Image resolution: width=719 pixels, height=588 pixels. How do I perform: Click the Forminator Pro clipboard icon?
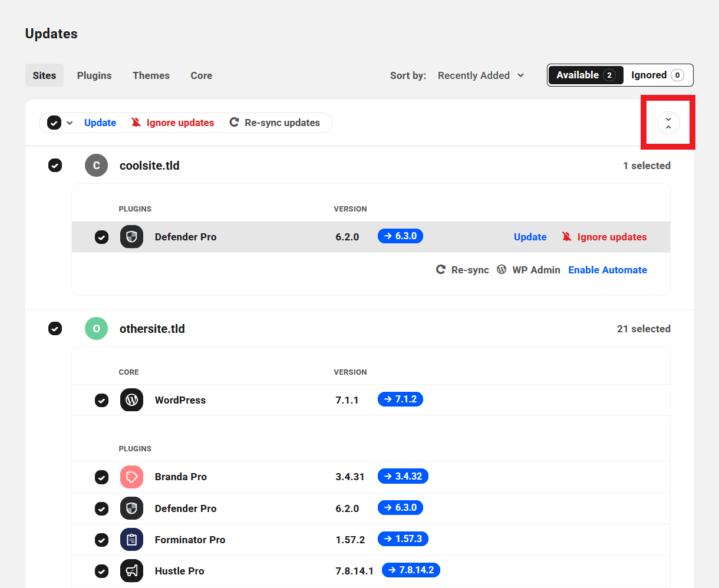(131, 540)
